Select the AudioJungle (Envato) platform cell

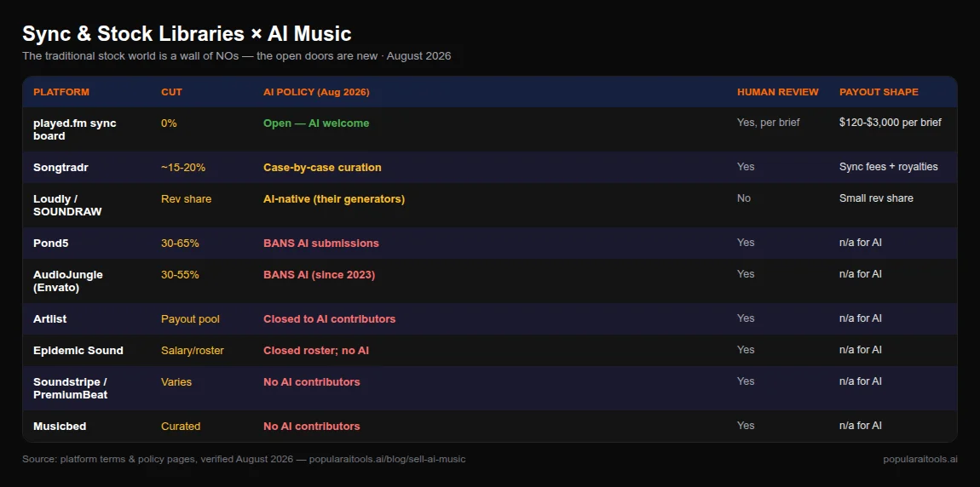[67, 280]
